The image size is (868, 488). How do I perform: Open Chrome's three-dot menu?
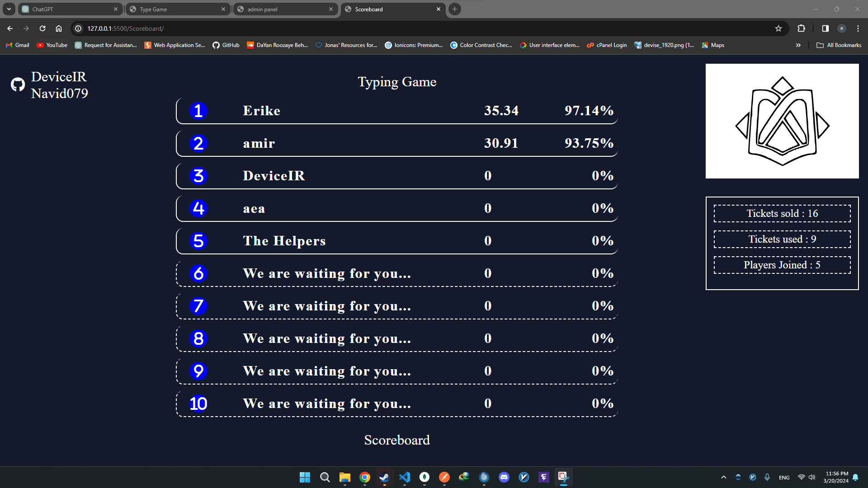point(858,28)
